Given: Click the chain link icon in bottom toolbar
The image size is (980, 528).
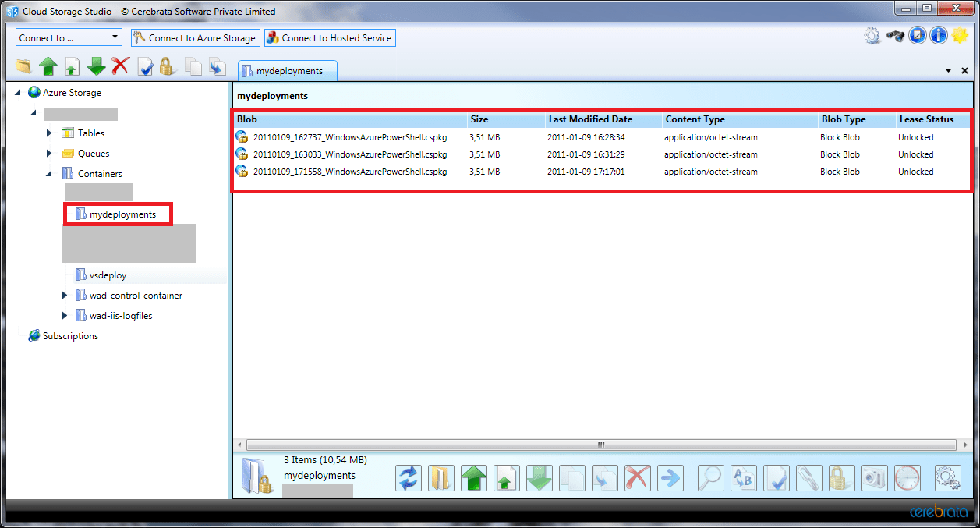Looking at the screenshot, I should [808, 477].
